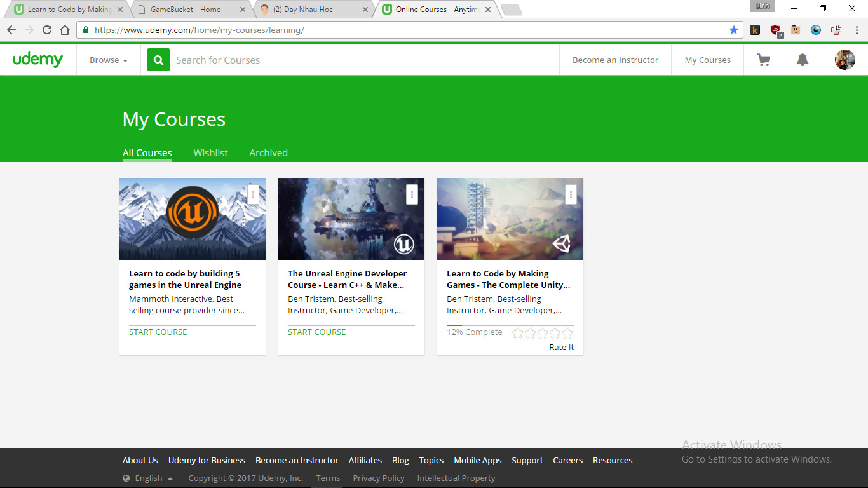Open Udemy for Business footer link
Screen dimensions: 868x488
tap(207, 460)
